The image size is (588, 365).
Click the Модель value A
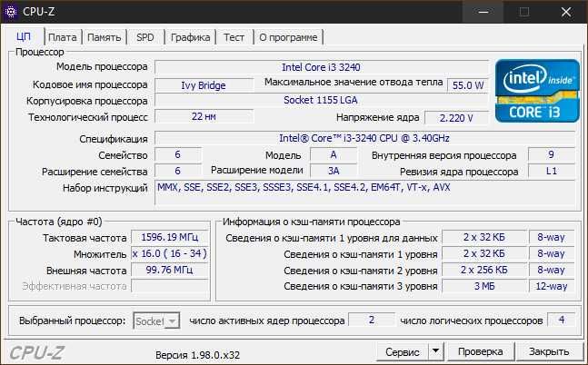point(334,154)
